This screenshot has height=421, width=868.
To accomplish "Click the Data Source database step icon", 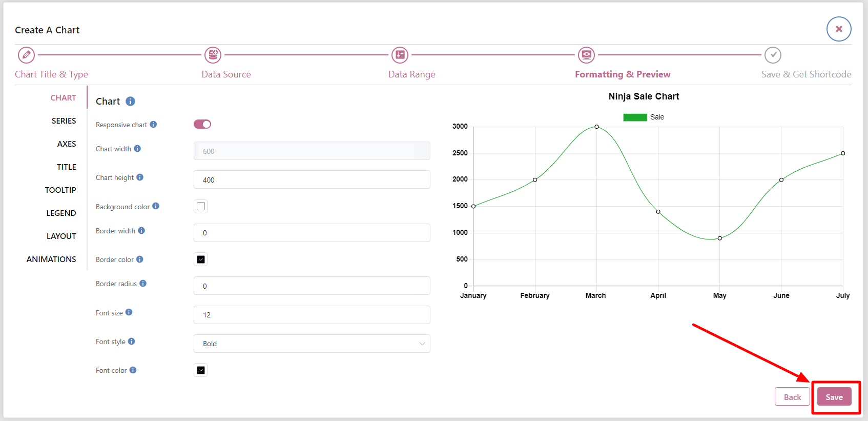I will click(x=213, y=54).
